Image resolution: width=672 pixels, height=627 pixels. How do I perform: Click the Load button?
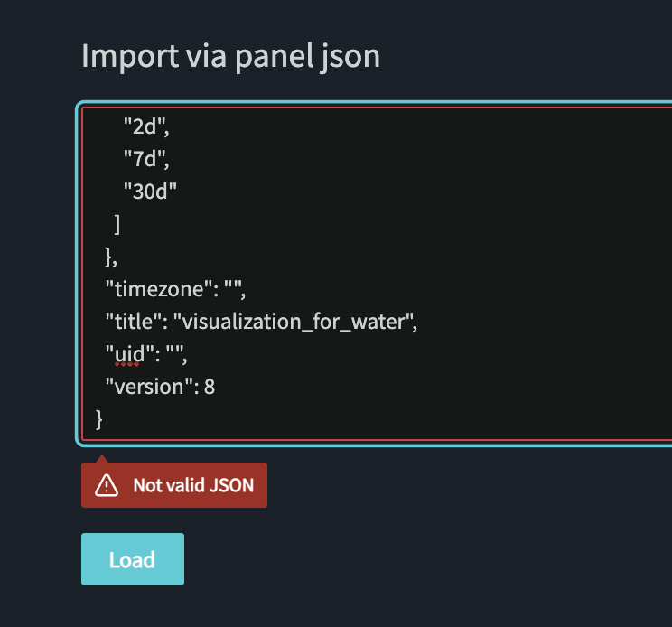pos(132,559)
